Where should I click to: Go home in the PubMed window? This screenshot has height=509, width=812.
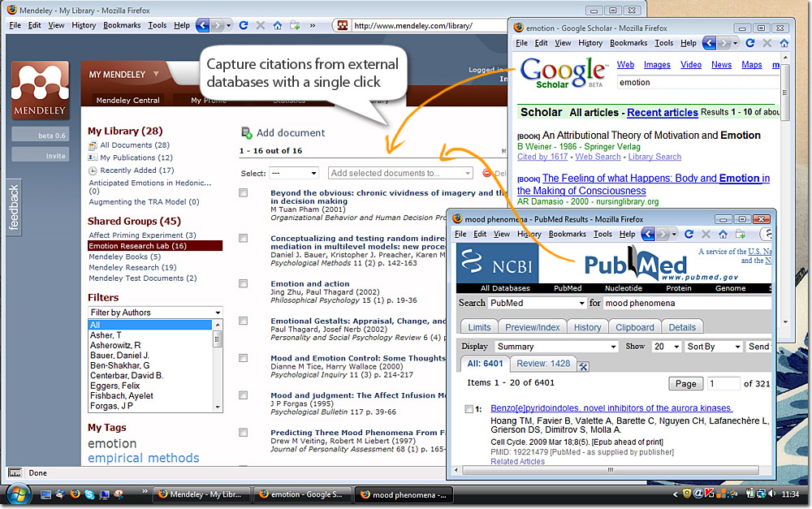pos(723,235)
